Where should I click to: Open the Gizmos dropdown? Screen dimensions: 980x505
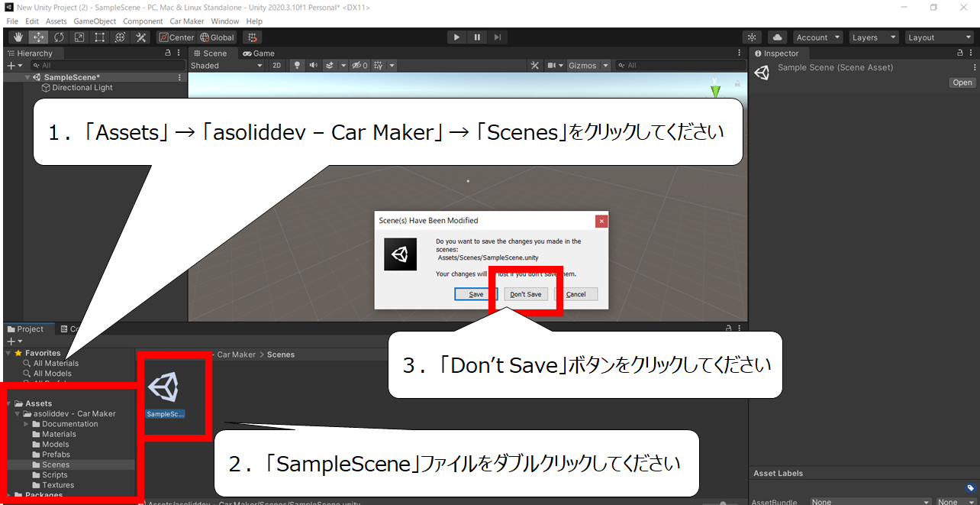588,66
